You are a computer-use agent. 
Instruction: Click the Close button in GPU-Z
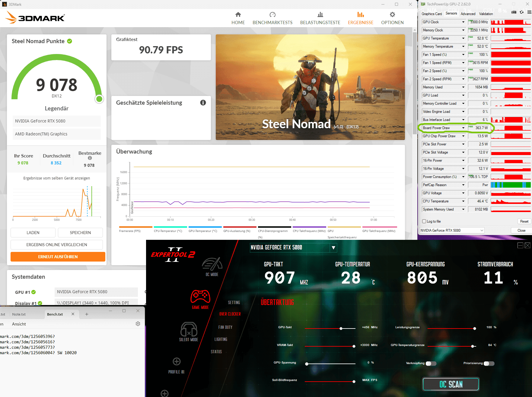click(521, 230)
